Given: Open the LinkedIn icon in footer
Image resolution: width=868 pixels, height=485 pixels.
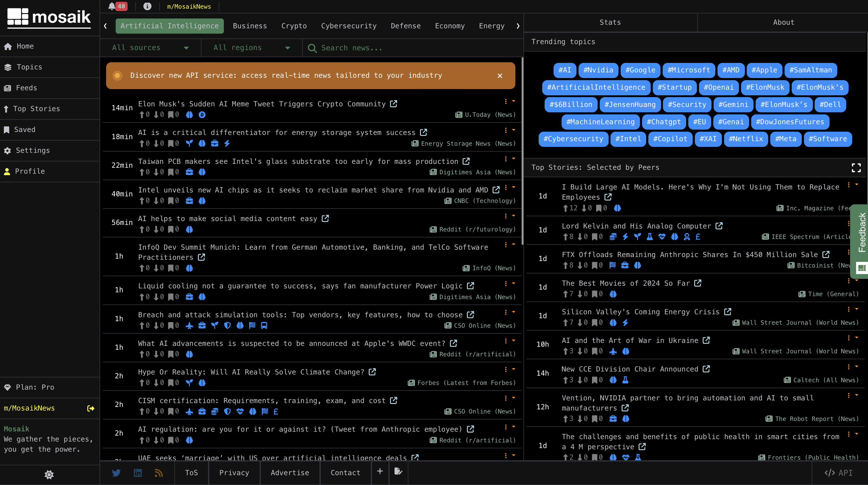Looking at the screenshot, I should point(137,473).
